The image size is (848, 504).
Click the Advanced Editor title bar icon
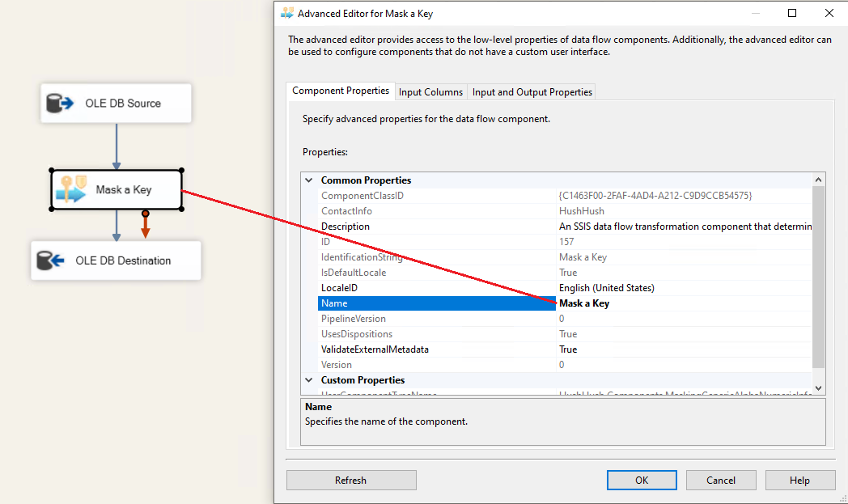[287, 13]
